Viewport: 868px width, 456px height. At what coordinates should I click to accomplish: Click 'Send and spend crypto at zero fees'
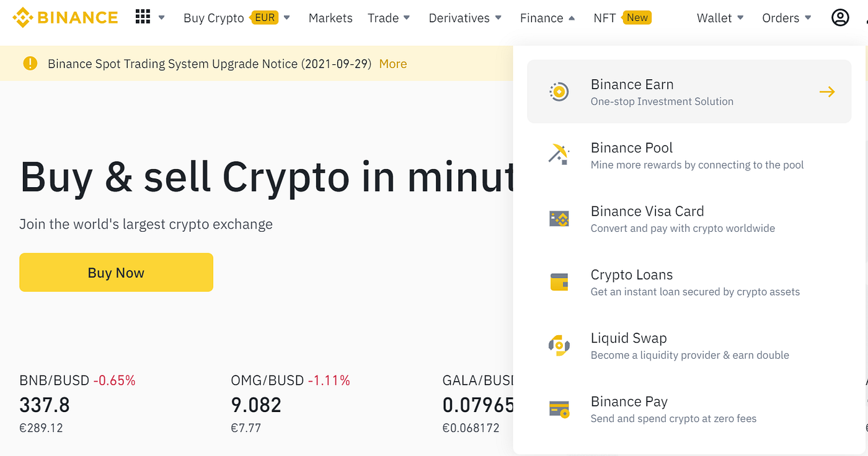point(674,419)
